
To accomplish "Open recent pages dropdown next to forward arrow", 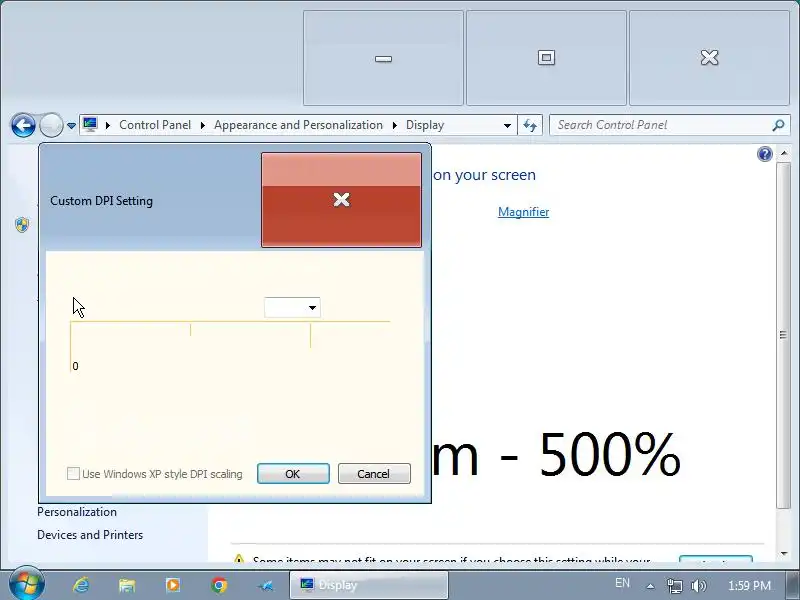I will (71, 126).
